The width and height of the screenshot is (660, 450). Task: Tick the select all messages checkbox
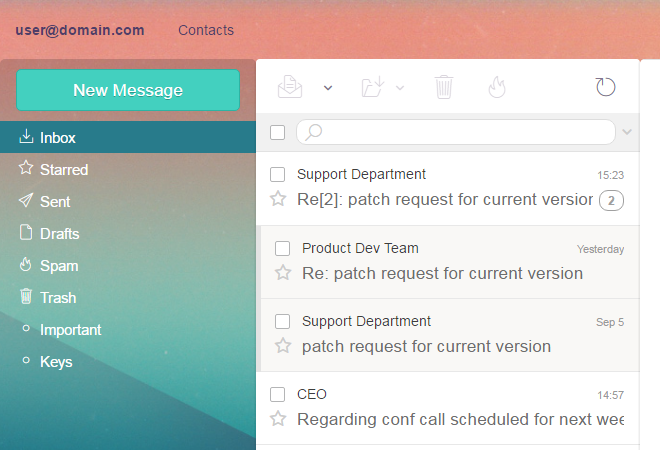point(278,132)
